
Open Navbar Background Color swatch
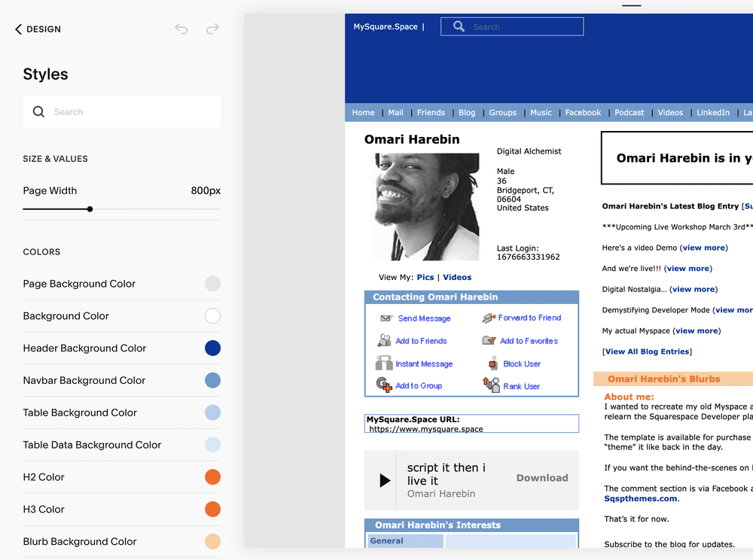tap(213, 380)
